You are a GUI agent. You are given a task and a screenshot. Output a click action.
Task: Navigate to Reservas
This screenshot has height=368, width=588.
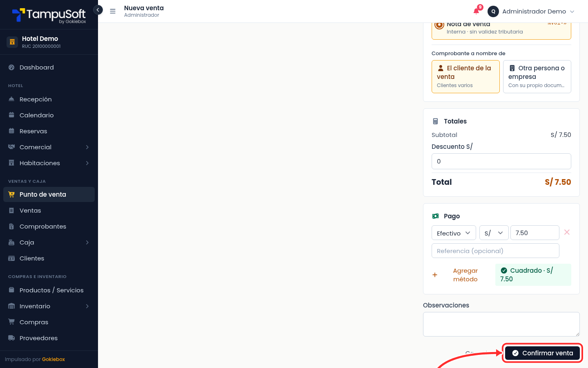pyautogui.click(x=49, y=131)
